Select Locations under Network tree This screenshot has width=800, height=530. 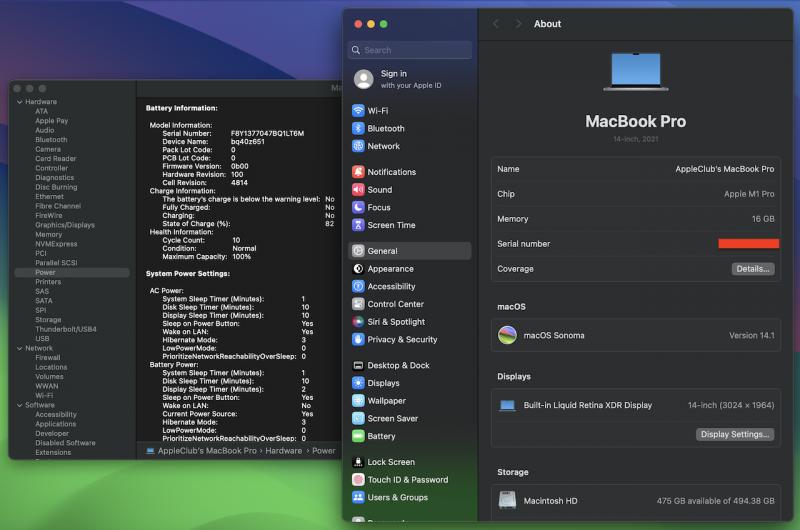pyautogui.click(x=51, y=367)
